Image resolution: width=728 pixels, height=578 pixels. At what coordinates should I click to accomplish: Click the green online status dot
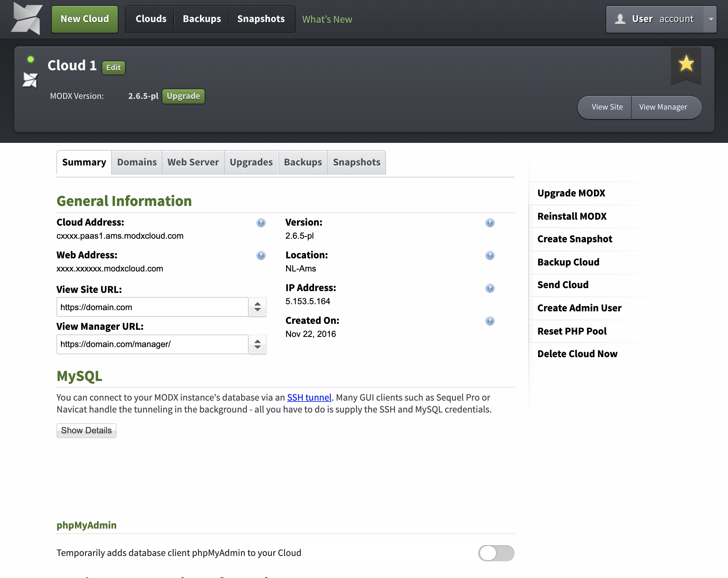pos(31,60)
